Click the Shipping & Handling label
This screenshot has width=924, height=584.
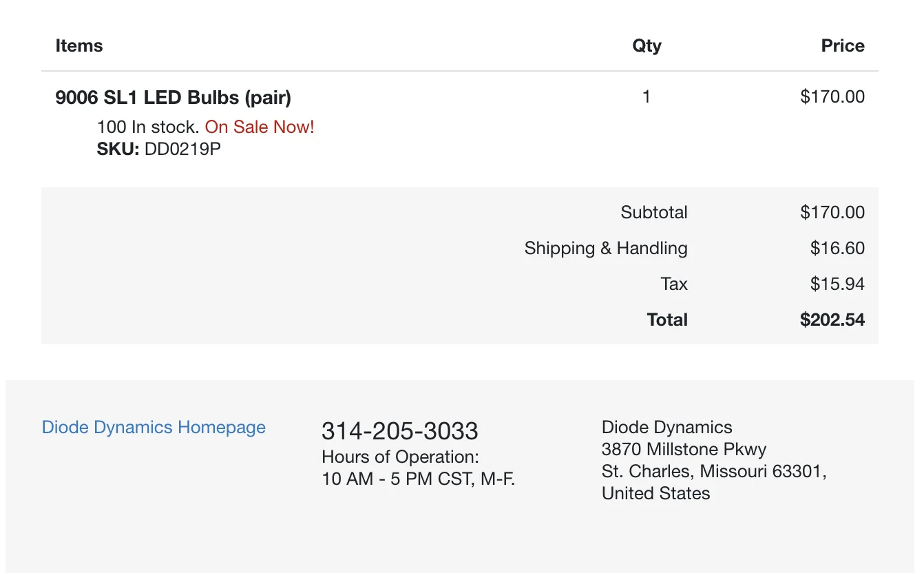[x=606, y=248]
